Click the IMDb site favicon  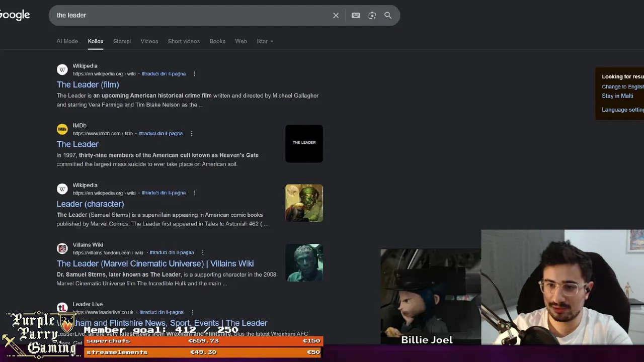(62, 129)
